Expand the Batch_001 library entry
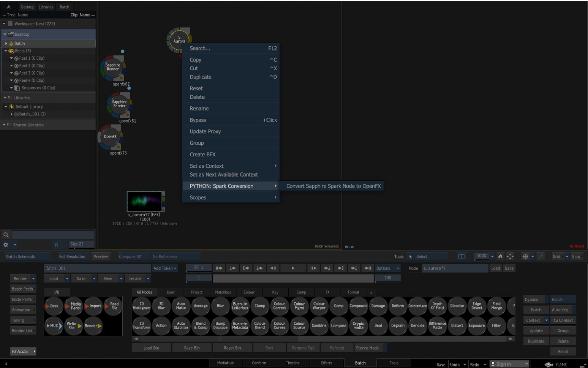The height and width of the screenshot is (368, 588). (x=11, y=114)
